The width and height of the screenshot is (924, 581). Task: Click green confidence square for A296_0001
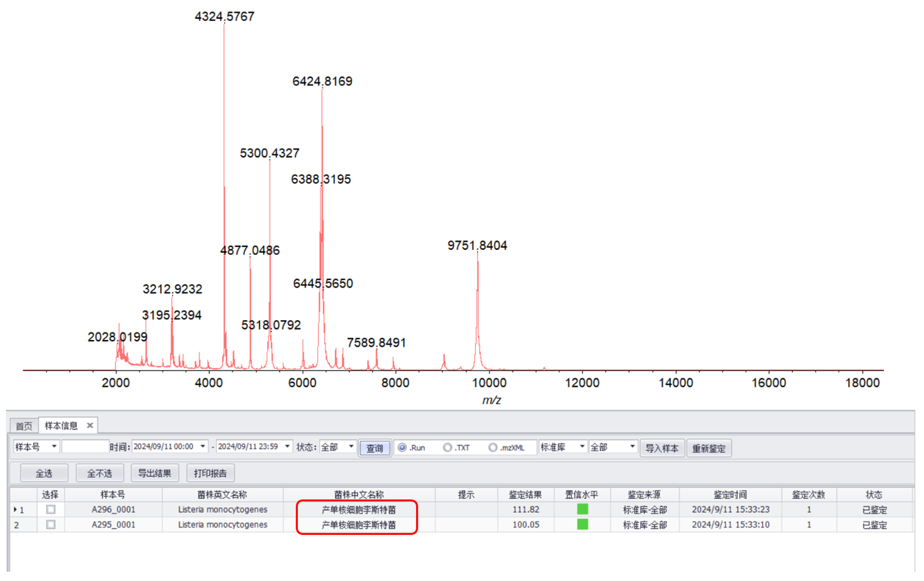(x=582, y=509)
